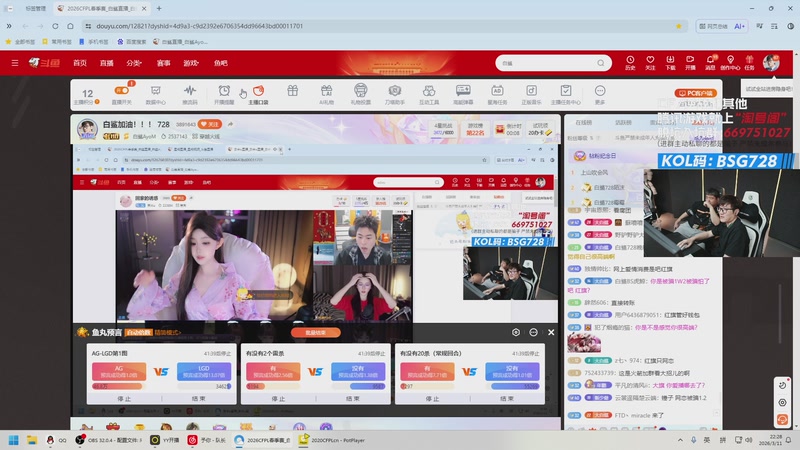Click 停止 under AG-LGD第1图 card
The height and width of the screenshot is (450, 800).
[124, 398]
